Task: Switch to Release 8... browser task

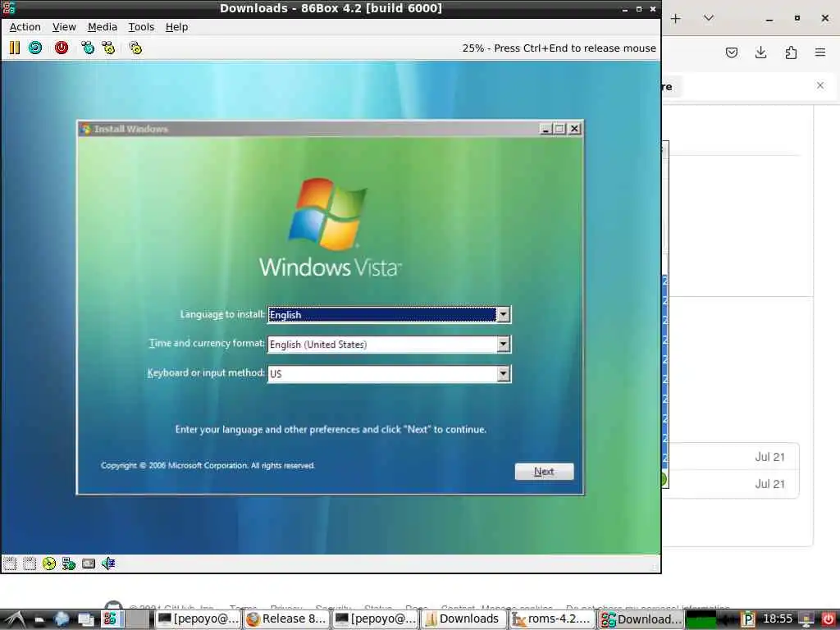Action: point(286,619)
